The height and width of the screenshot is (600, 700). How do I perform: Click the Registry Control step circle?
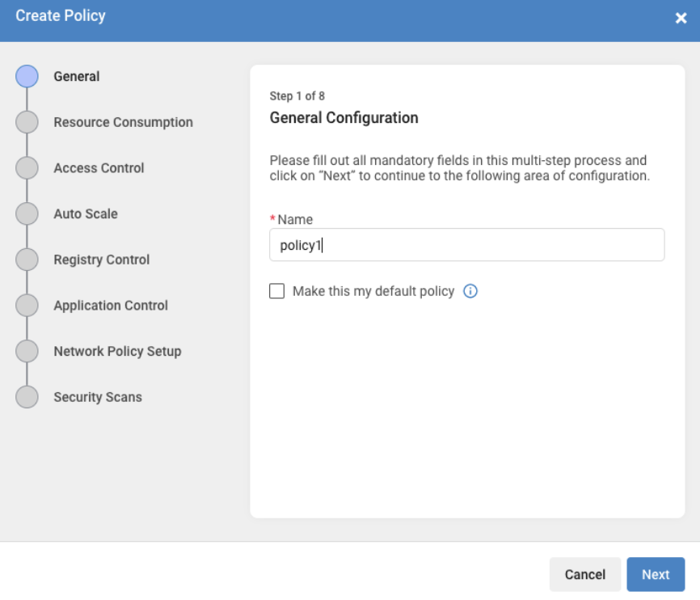(x=27, y=260)
